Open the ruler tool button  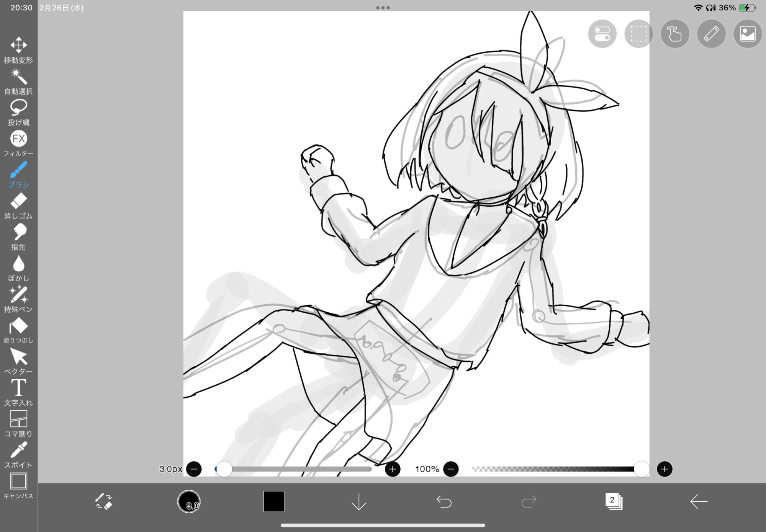coord(711,34)
